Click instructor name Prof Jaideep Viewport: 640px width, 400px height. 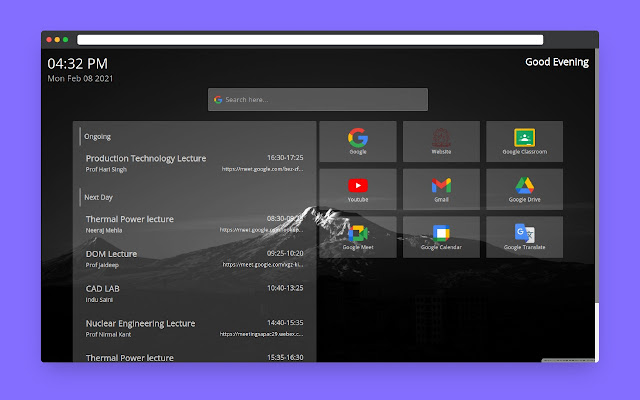point(102,265)
